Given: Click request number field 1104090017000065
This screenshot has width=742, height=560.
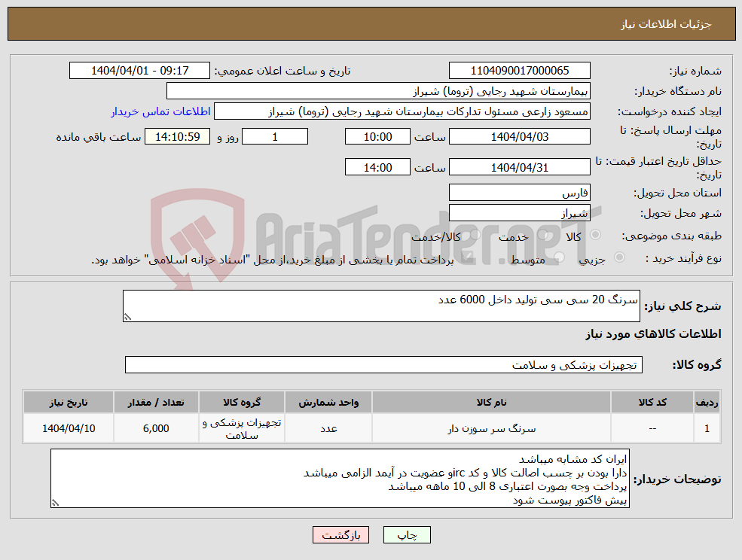Looking at the screenshot, I should click(x=520, y=71).
